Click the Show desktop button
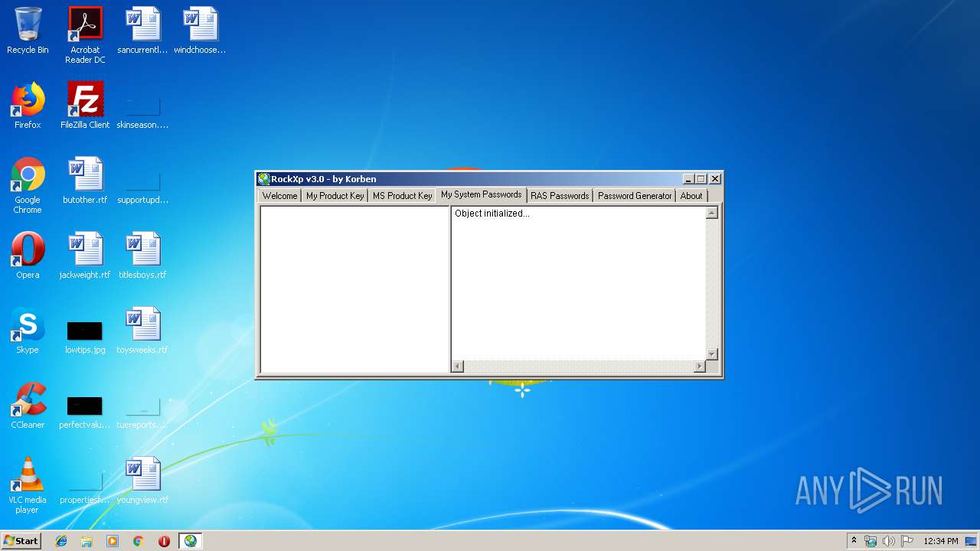This screenshot has height=551, width=980. click(x=972, y=541)
